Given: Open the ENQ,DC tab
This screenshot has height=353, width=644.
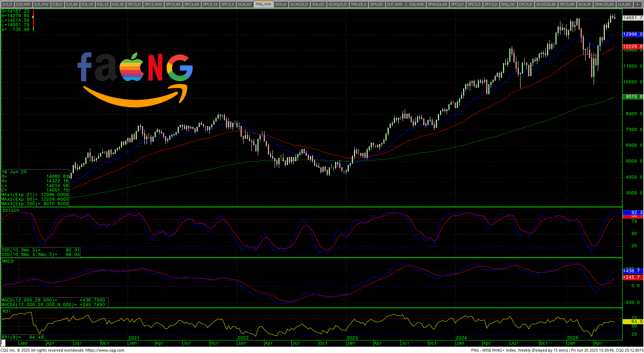Looking at the screenshot, I should click(x=508, y=4).
